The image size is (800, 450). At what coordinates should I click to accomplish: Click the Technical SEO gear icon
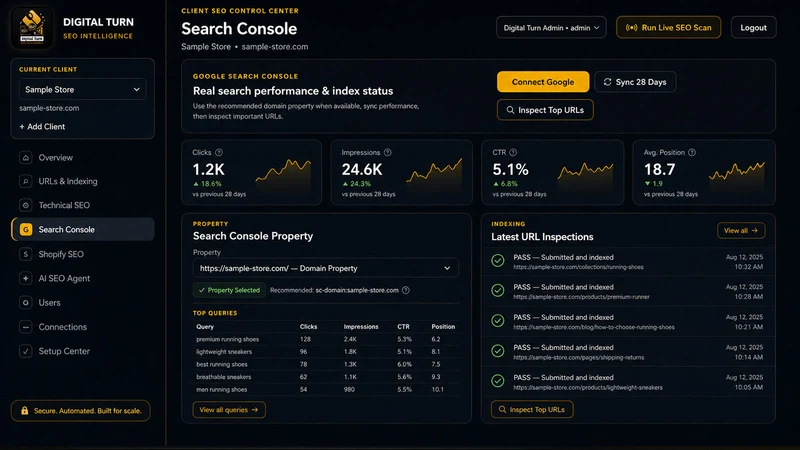26,205
